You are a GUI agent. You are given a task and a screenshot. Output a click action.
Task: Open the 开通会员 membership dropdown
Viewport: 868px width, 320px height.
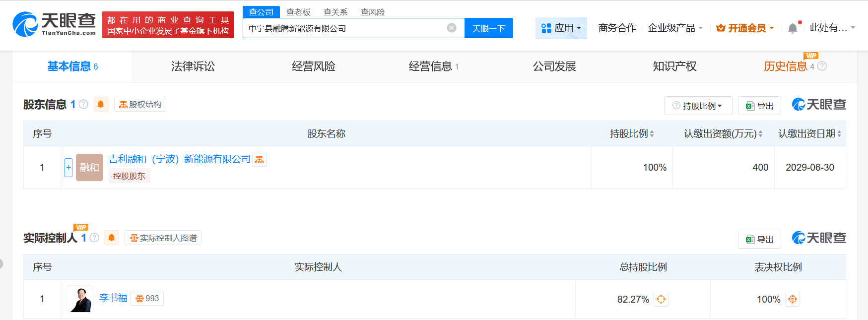tap(745, 28)
